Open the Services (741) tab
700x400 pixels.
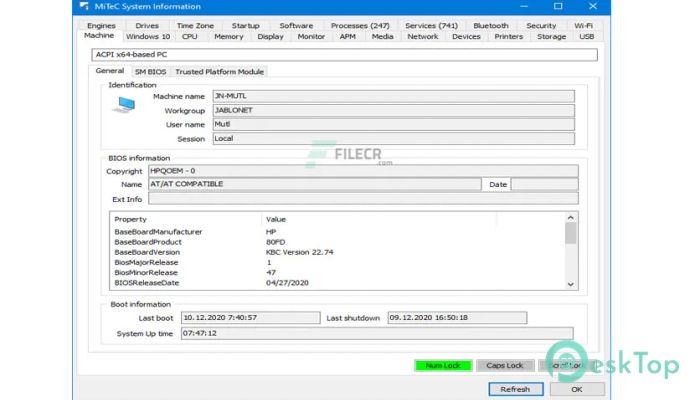tap(431, 25)
